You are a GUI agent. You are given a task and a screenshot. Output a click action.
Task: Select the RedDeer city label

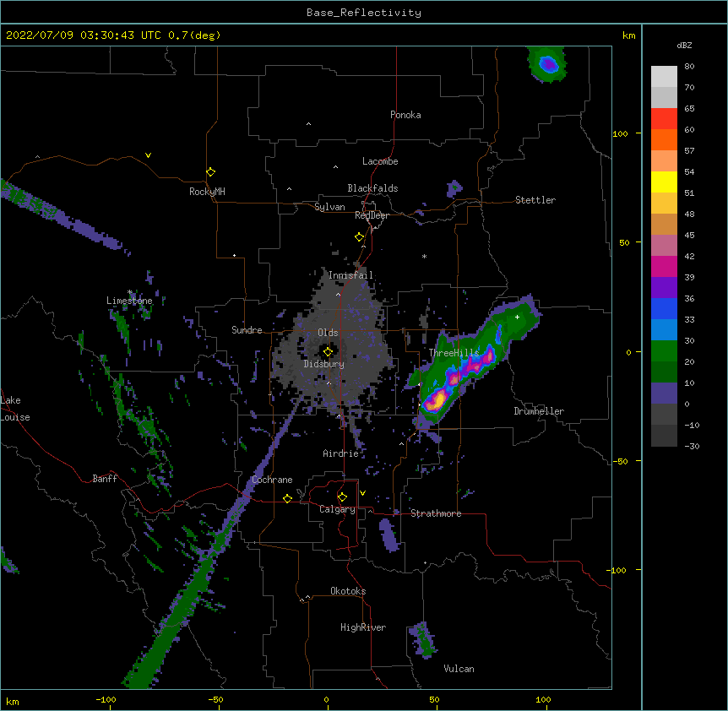pyautogui.click(x=372, y=215)
